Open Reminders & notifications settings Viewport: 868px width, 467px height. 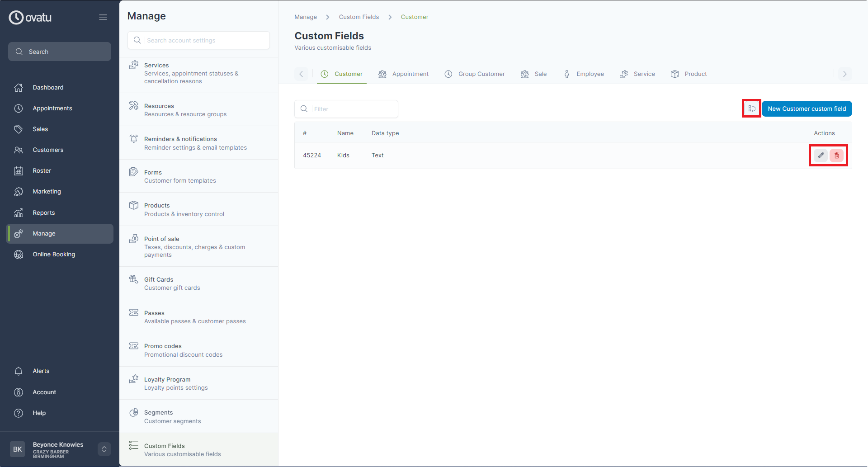[198, 143]
